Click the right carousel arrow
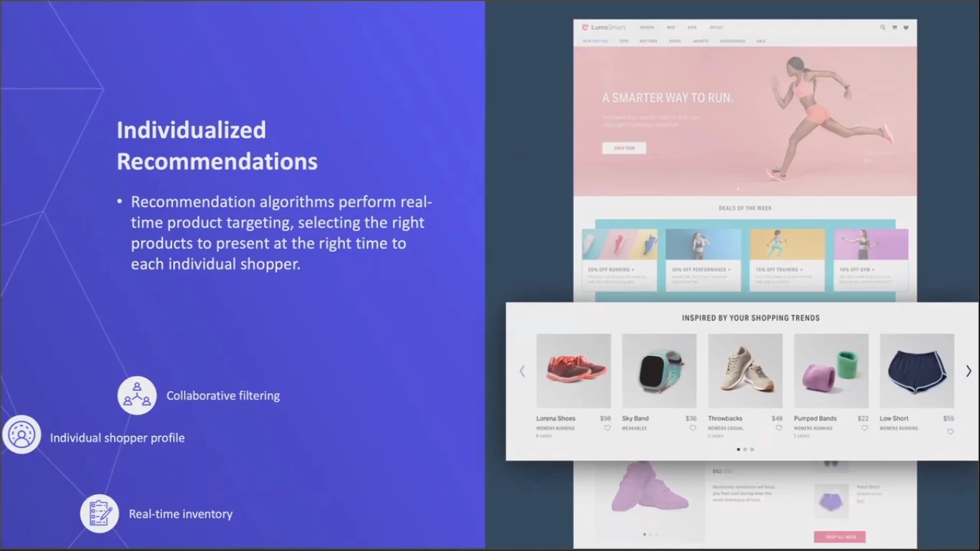980x551 pixels. (968, 371)
